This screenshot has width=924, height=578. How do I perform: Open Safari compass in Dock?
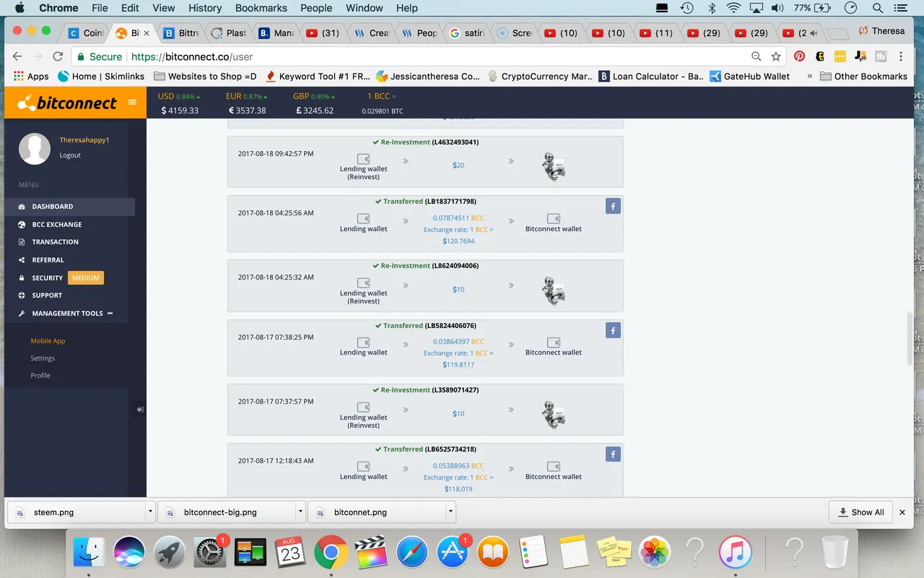(411, 553)
